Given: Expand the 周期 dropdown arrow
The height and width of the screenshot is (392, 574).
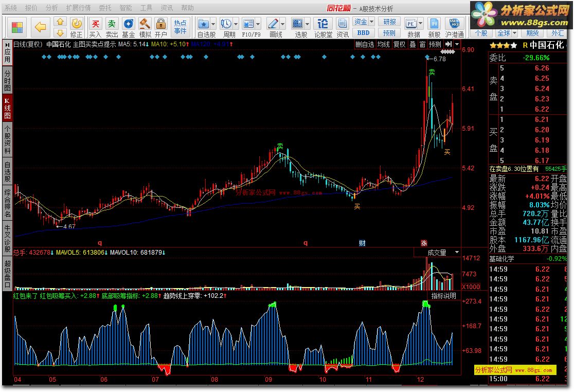Looking at the screenshot, I should point(236,24).
